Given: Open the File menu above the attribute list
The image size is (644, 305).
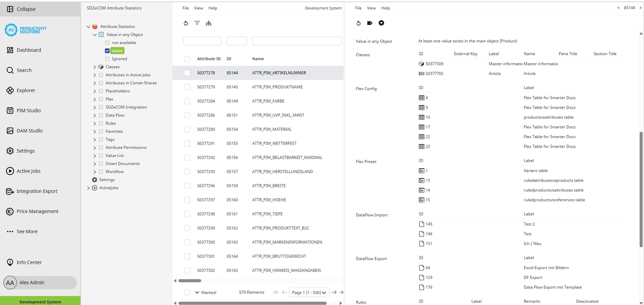Looking at the screenshot, I should click(185, 8).
